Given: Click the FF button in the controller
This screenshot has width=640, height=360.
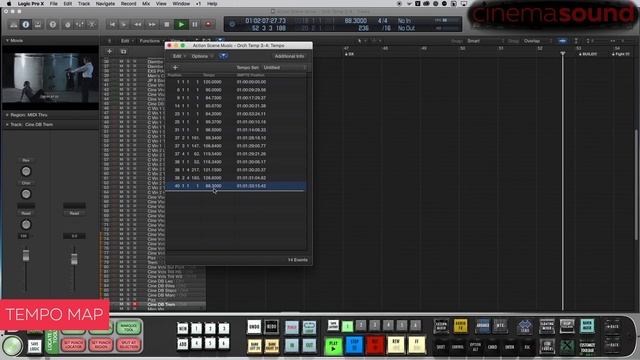Looking at the screenshot, I should [x=416, y=346].
